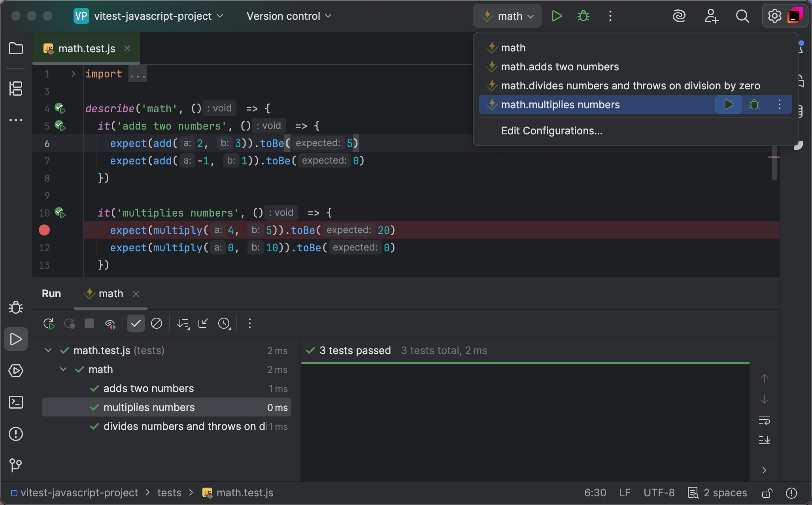Open the Project tool window
The height and width of the screenshot is (505, 812).
click(16, 48)
